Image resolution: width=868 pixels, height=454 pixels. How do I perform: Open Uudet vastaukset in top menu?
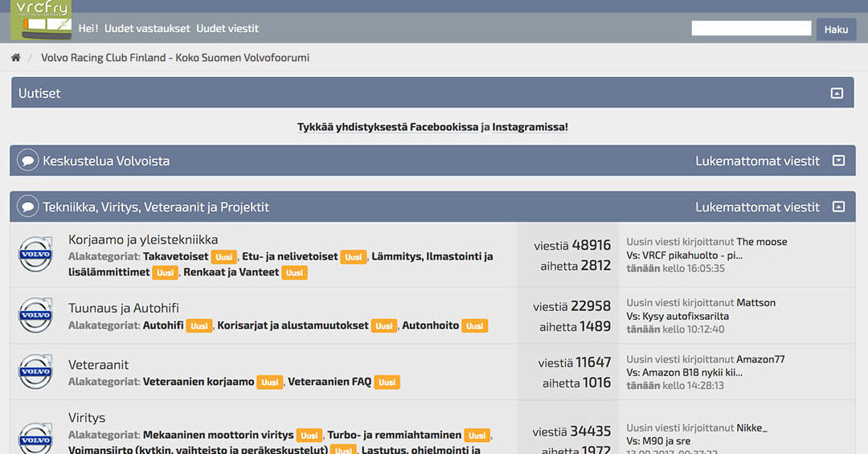147,28
